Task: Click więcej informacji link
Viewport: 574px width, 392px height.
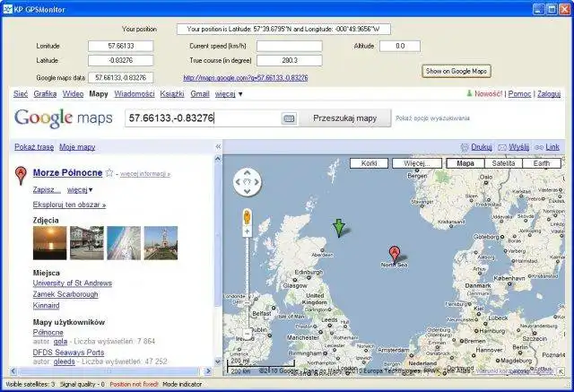Action: pyautogui.click(x=145, y=174)
